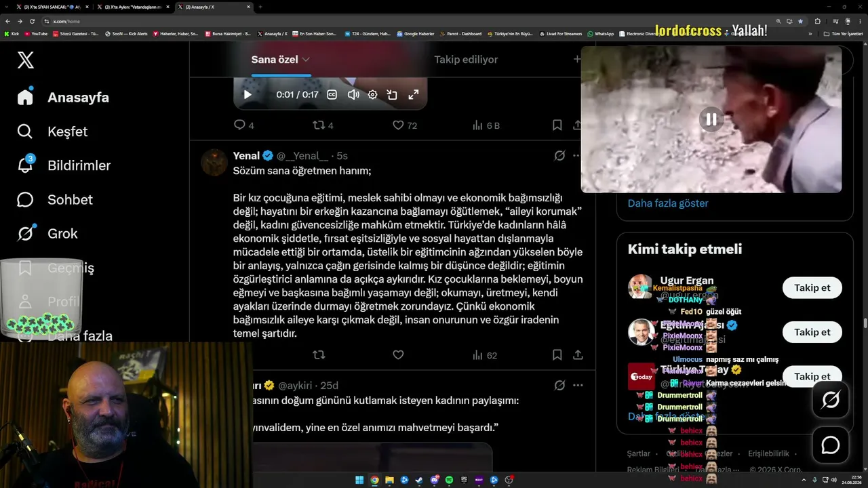Open the floating chat messages button

830,445
